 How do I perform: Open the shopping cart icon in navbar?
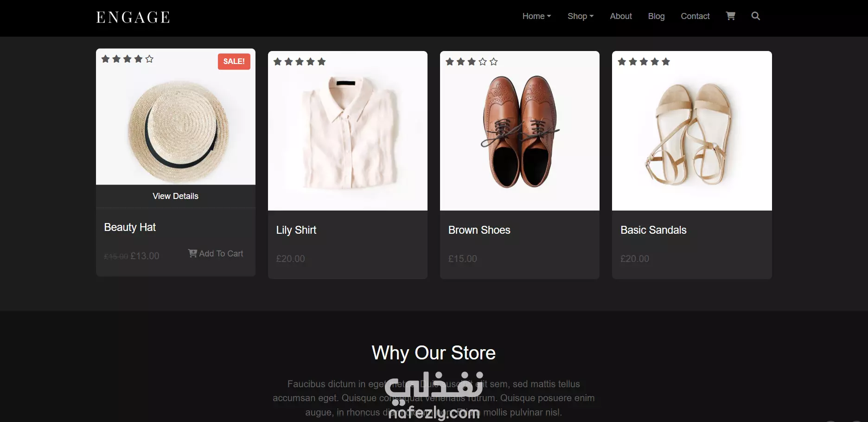730,16
